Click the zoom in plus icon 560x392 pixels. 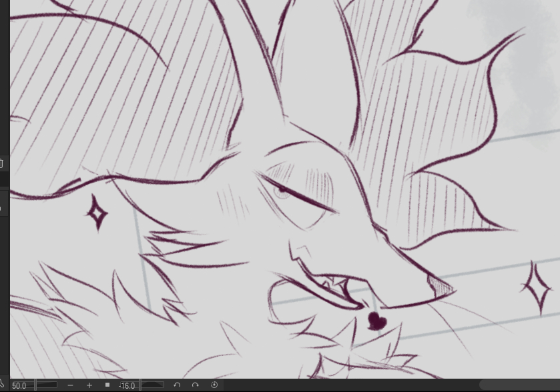click(x=89, y=385)
